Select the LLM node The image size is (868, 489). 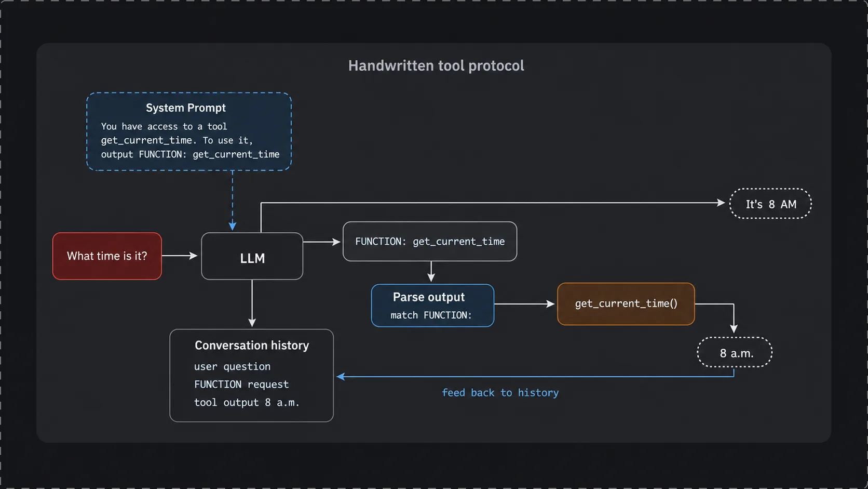(x=252, y=256)
